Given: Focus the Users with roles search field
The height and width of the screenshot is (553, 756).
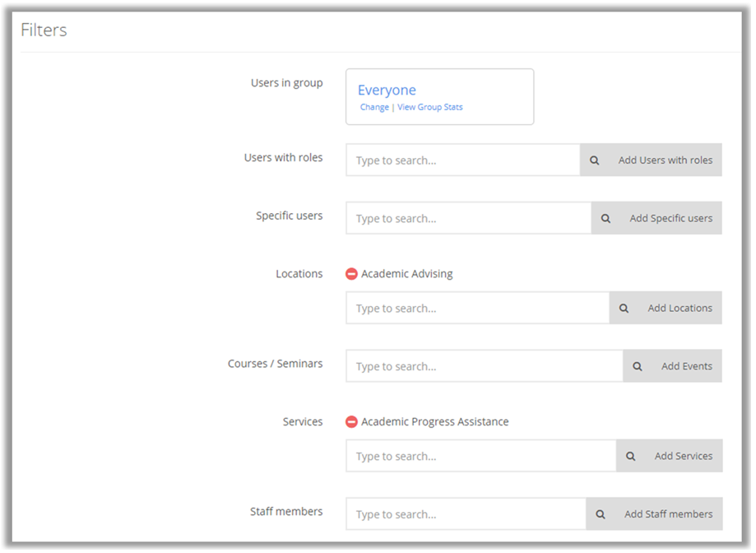Looking at the screenshot, I should (x=463, y=160).
